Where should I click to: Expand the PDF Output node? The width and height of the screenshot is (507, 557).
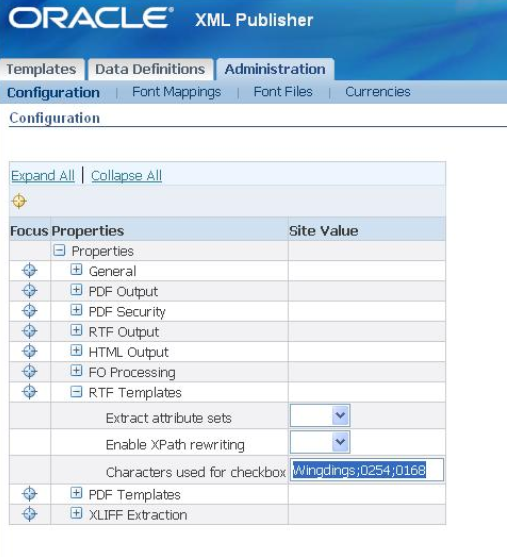click(x=76, y=290)
